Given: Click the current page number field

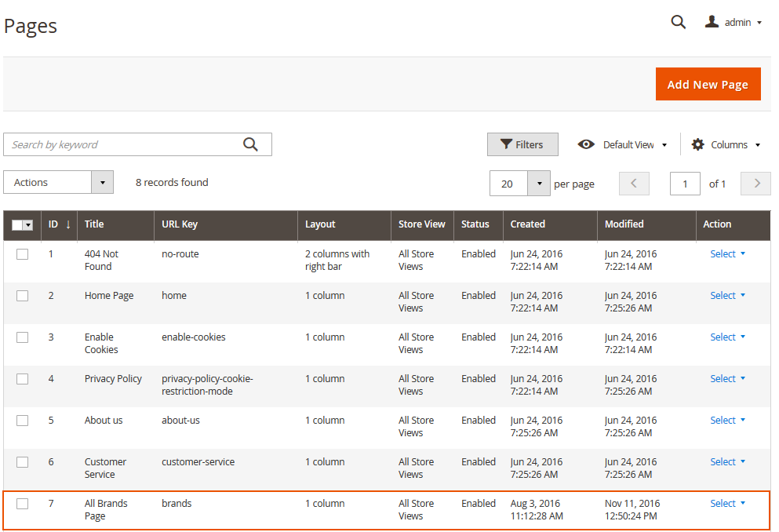Looking at the screenshot, I should (x=685, y=184).
